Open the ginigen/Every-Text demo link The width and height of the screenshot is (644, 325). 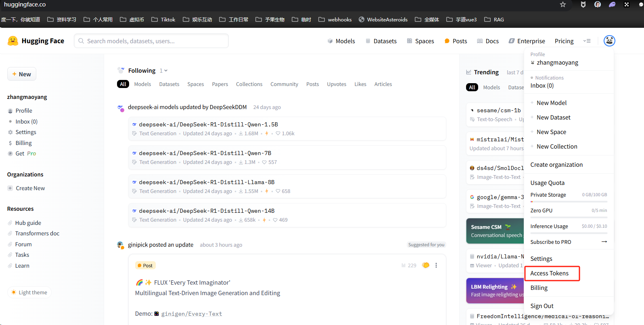click(191, 314)
